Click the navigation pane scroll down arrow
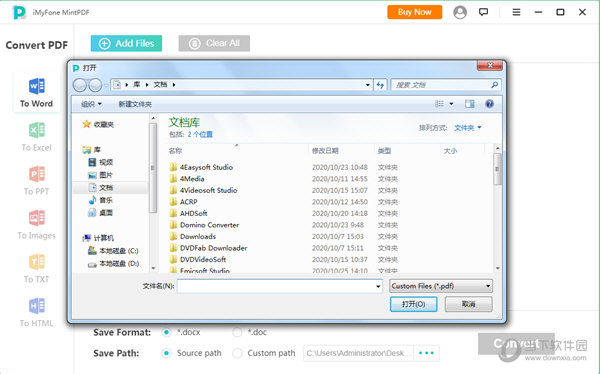600x374 pixels. [x=153, y=268]
